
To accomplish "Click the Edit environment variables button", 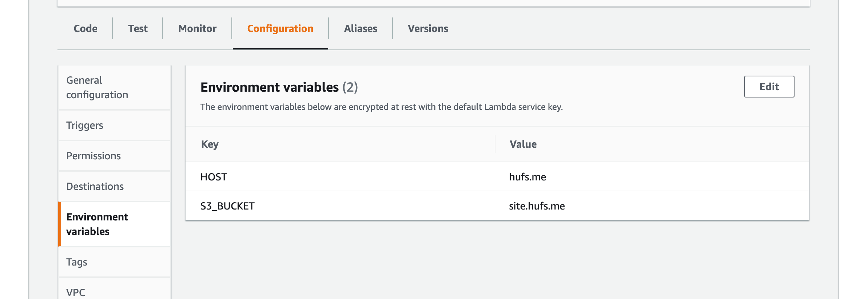I will [769, 87].
